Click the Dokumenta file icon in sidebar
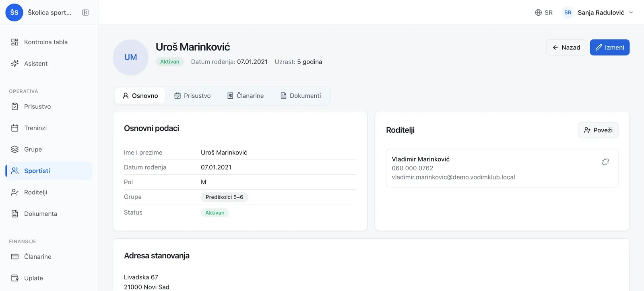This screenshot has width=644, height=291. click(15, 214)
